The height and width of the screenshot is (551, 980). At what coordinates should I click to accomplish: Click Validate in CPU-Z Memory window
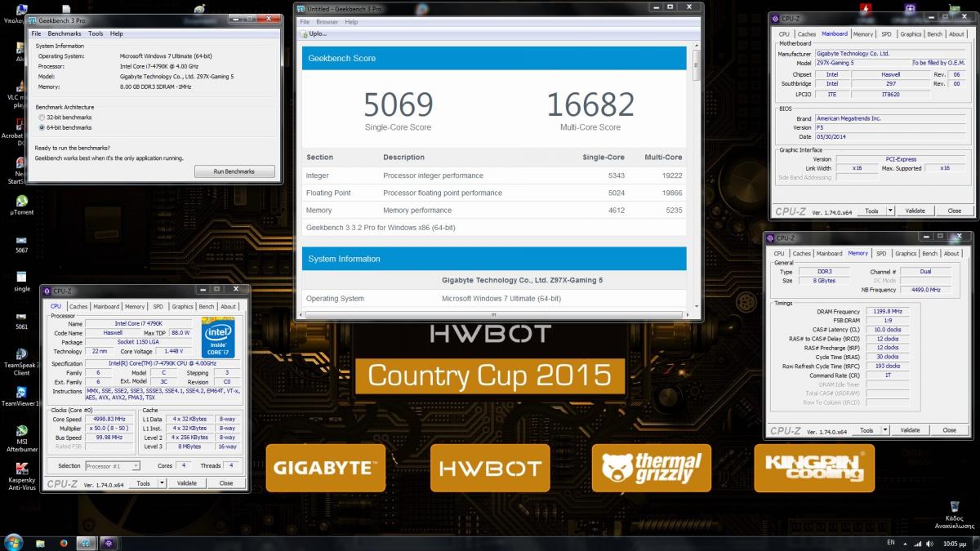pyautogui.click(x=911, y=430)
